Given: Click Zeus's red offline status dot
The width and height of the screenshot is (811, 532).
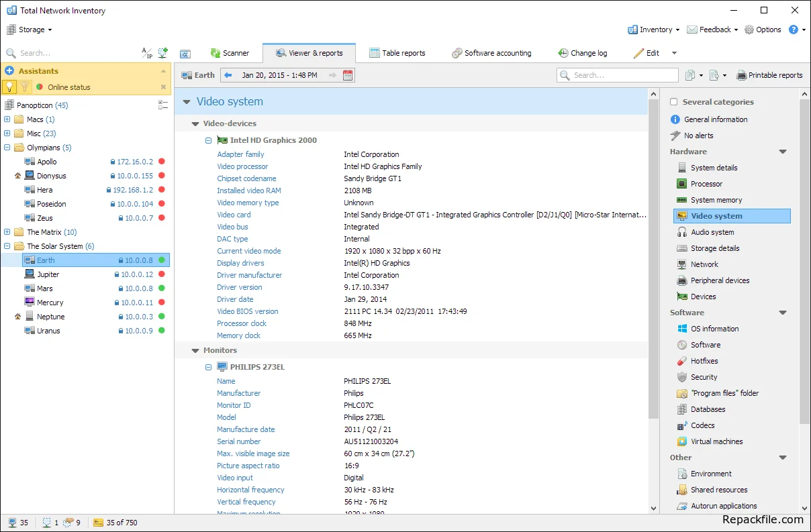Looking at the screenshot, I should (162, 218).
